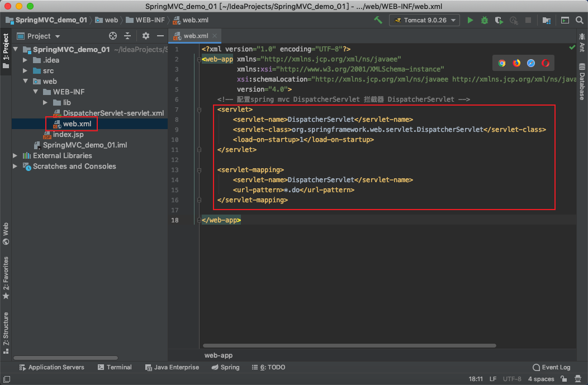588x385 pixels.
Task: Click the web-app breadcrumb below the editor
Action: (x=218, y=355)
